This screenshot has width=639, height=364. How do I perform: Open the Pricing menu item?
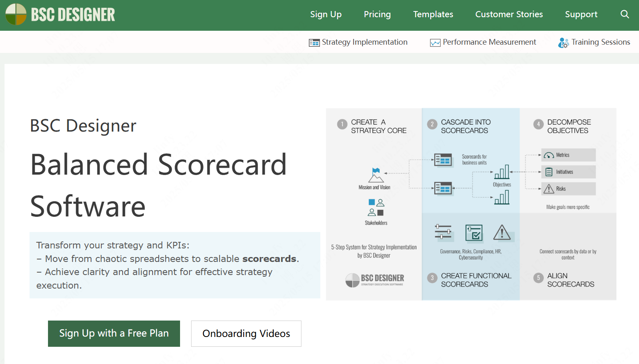(377, 14)
